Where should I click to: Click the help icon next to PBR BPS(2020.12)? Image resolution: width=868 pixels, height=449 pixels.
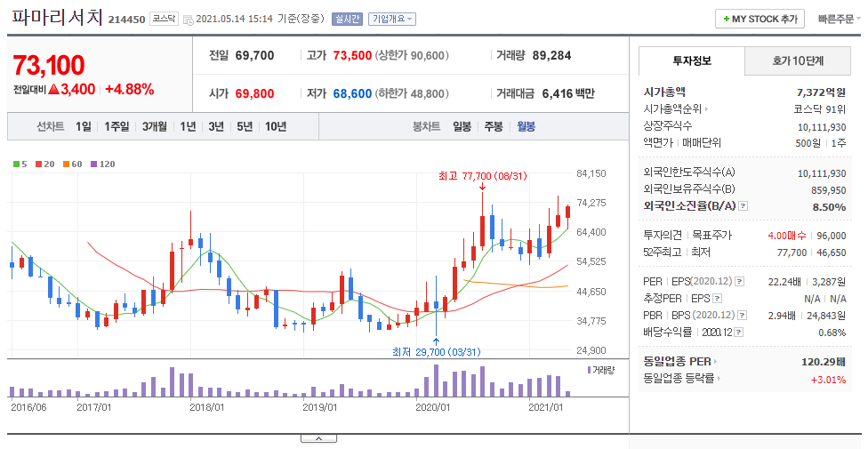pyautogui.click(x=742, y=316)
